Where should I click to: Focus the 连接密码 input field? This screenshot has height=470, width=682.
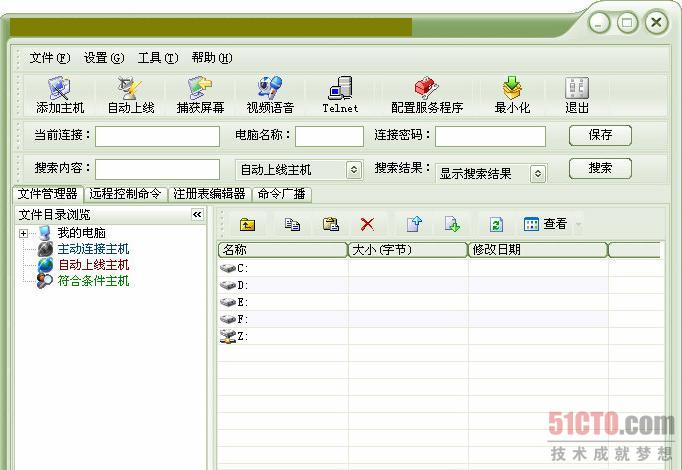pos(490,137)
